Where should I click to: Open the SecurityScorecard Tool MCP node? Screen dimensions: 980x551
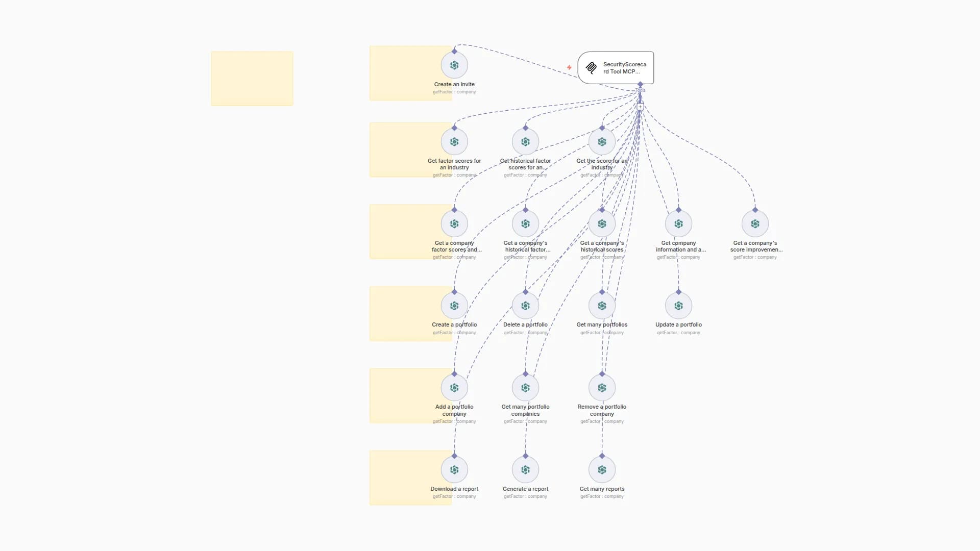[x=616, y=67]
